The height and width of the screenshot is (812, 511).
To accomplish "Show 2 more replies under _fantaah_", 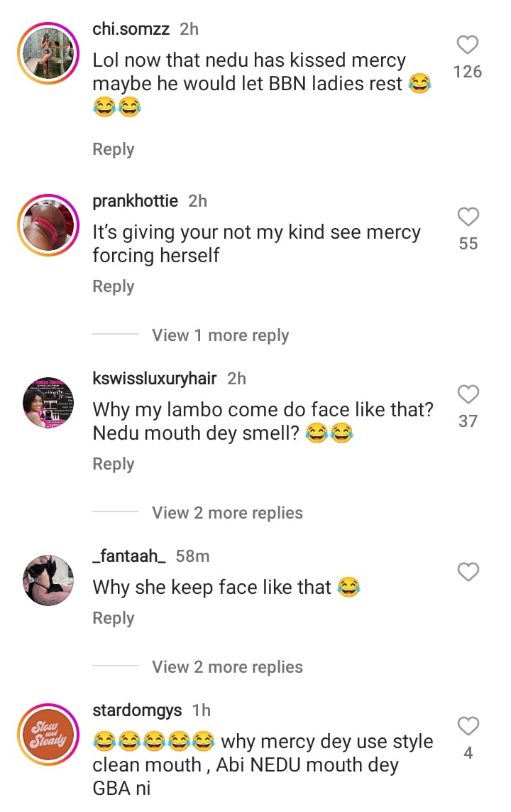I will [227, 667].
